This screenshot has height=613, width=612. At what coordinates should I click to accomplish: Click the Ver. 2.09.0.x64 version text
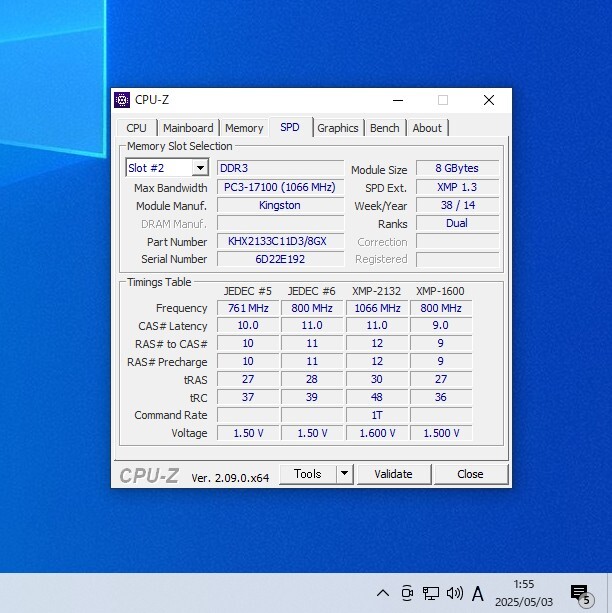coord(230,478)
